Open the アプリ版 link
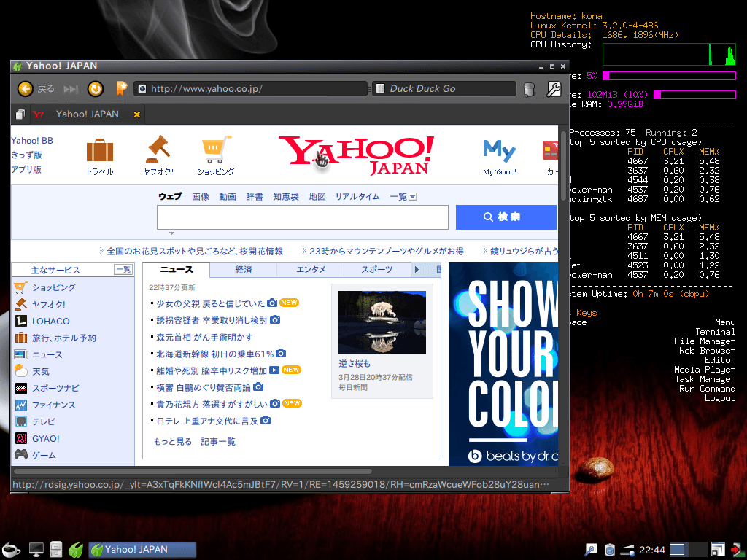Image resolution: width=747 pixels, height=560 pixels. click(27, 169)
